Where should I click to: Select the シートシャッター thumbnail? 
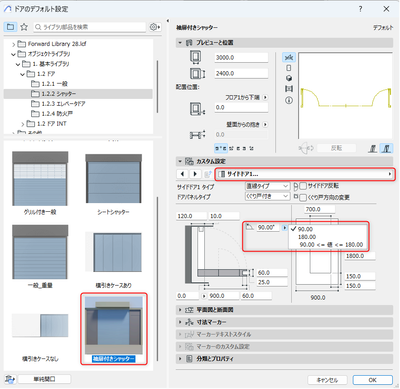point(113,184)
